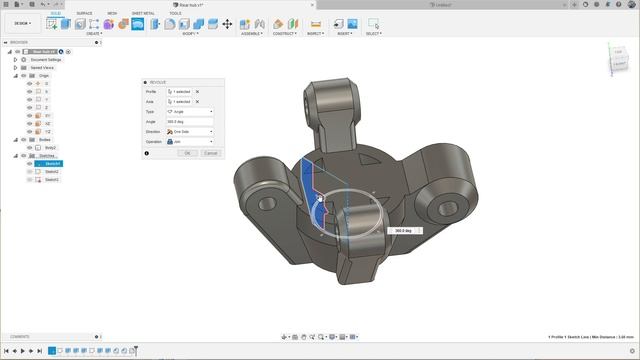Screen dimensions: 640x360
Task: Click the Angle input field in dialog
Action: tap(190, 122)
